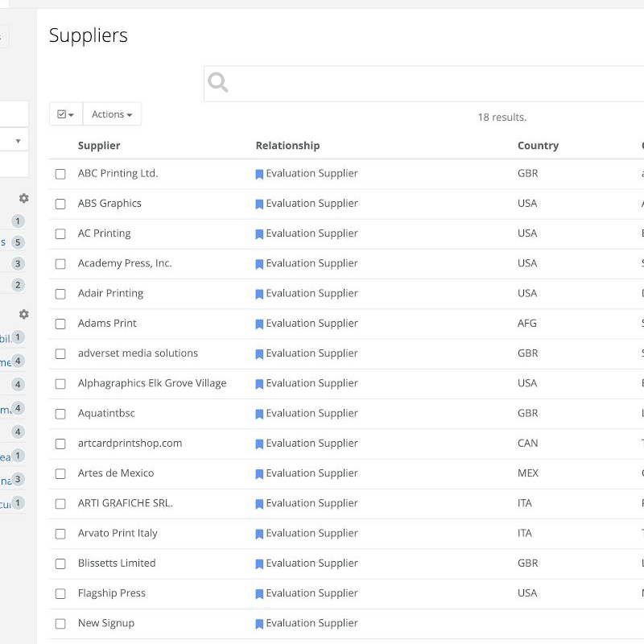
Task: Click the bookmark icon for Aquatintbsc
Action: pyautogui.click(x=259, y=414)
